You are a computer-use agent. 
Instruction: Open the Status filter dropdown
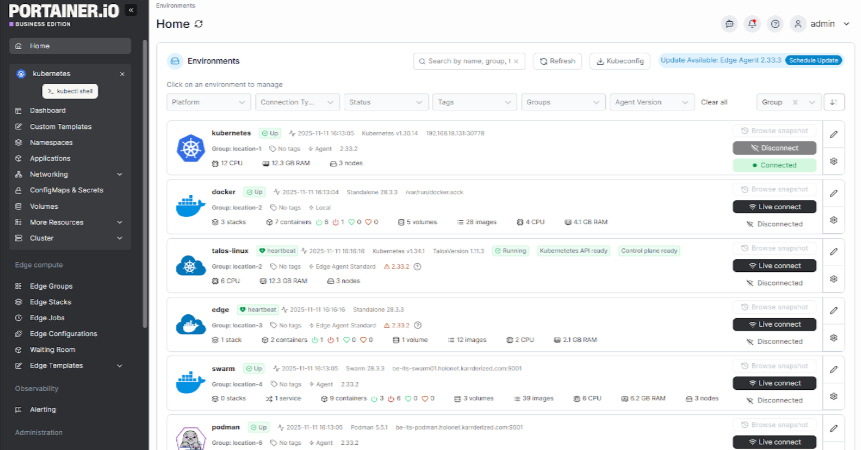click(x=386, y=102)
